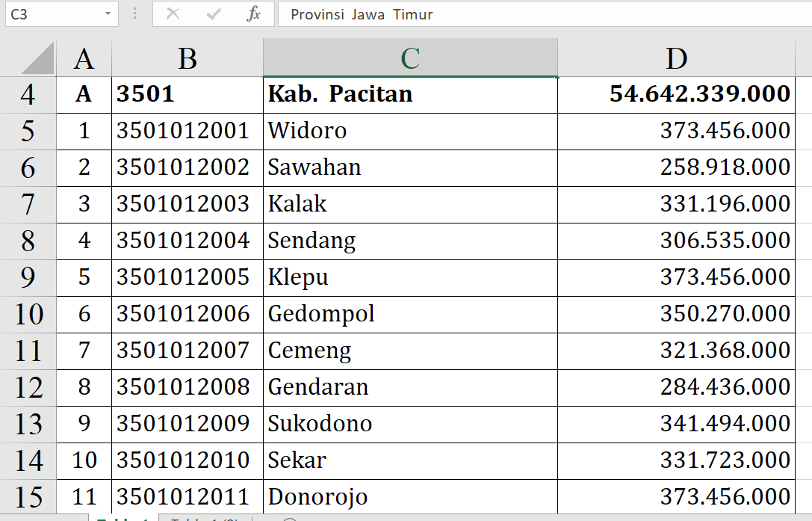Select column A header

tap(84, 58)
